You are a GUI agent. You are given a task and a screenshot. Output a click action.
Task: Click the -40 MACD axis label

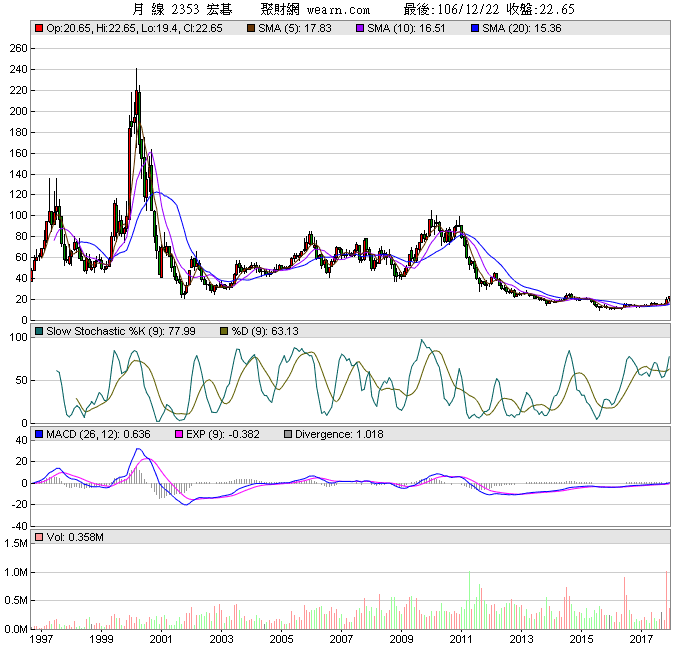21,526
